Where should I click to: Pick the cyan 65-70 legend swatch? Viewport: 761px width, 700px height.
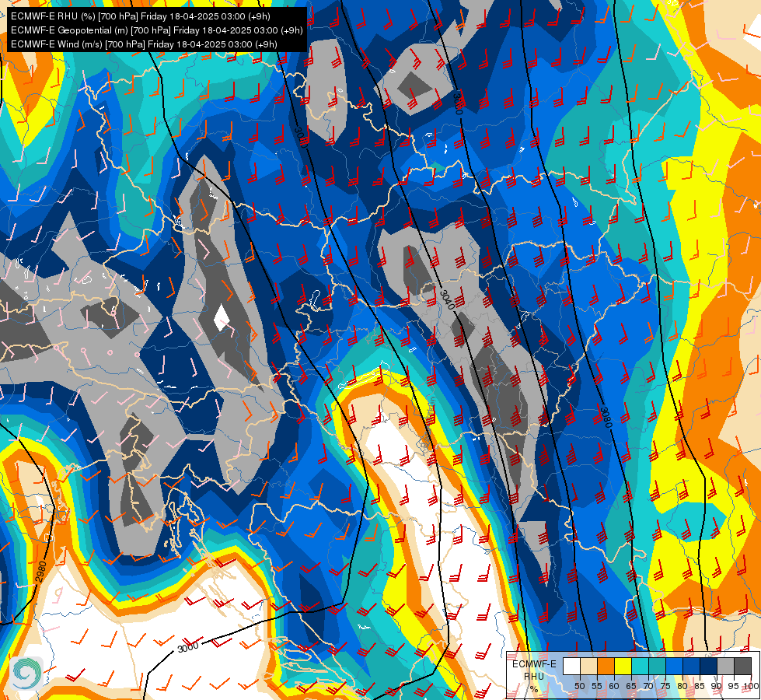point(640,666)
